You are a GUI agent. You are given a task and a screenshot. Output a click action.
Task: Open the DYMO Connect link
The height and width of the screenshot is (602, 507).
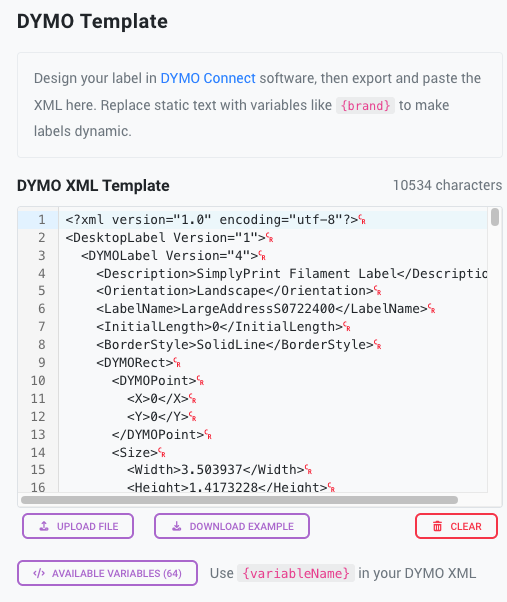208,78
